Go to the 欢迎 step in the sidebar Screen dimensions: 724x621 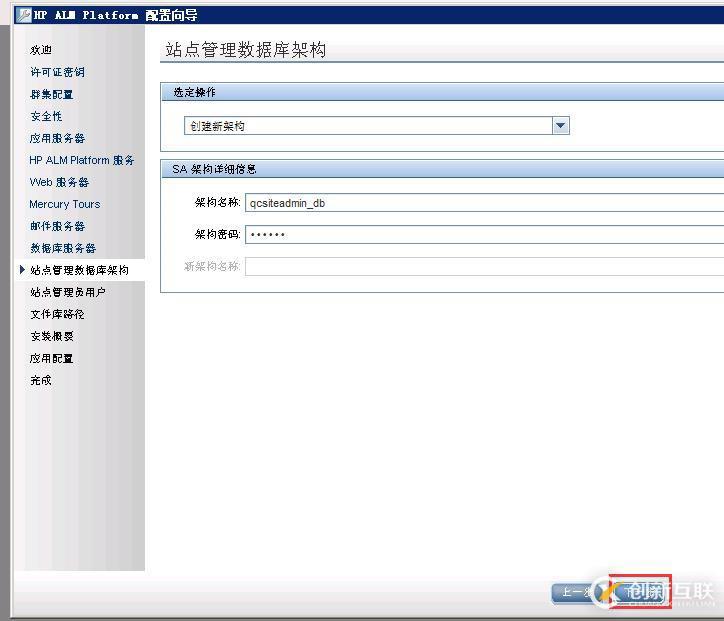click(x=41, y=50)
